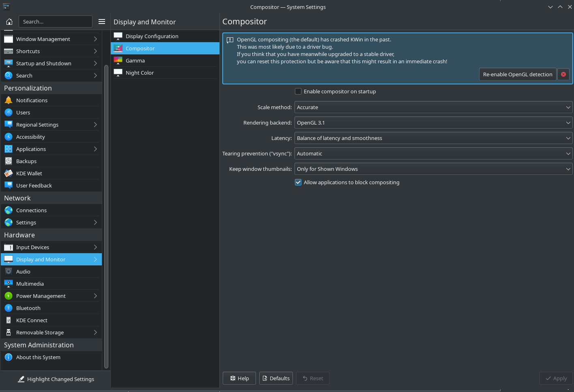
Task: Select the Multimedia icon
Action: (9, 284)
